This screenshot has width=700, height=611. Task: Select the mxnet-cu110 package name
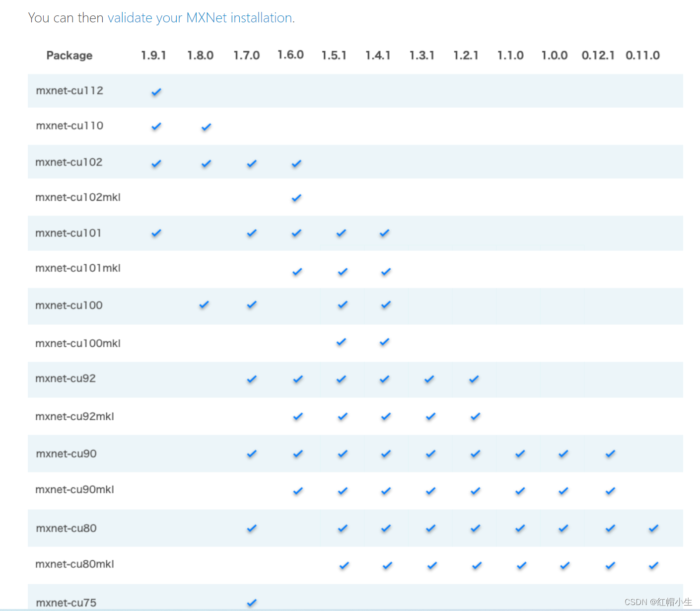(x=70, y=126)
